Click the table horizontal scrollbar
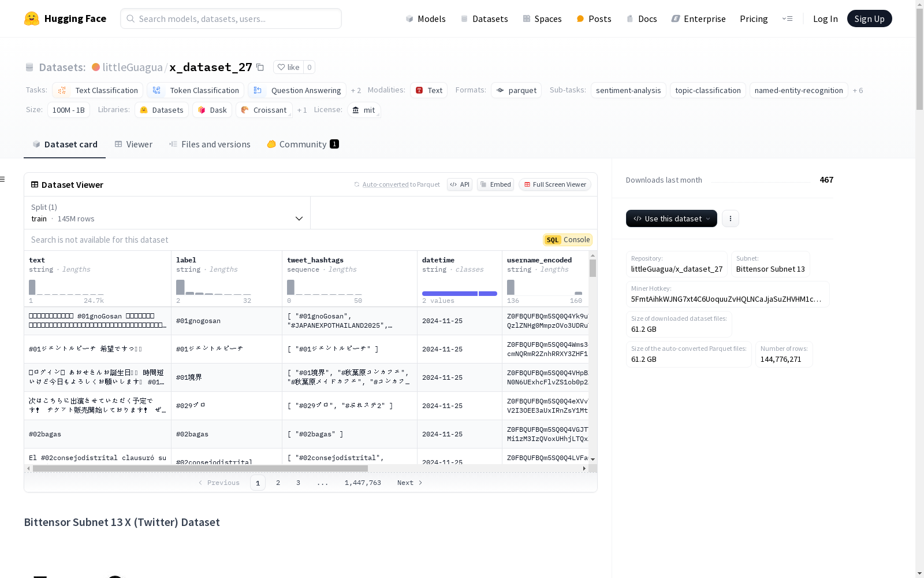Screen dimensions: 924x578 (200, 468)
